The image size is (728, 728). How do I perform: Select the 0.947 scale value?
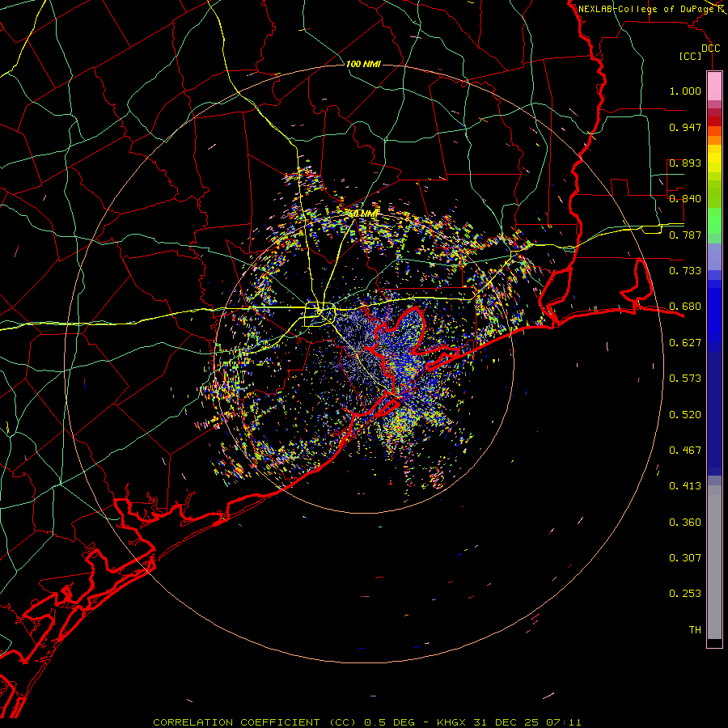(685, 127)
